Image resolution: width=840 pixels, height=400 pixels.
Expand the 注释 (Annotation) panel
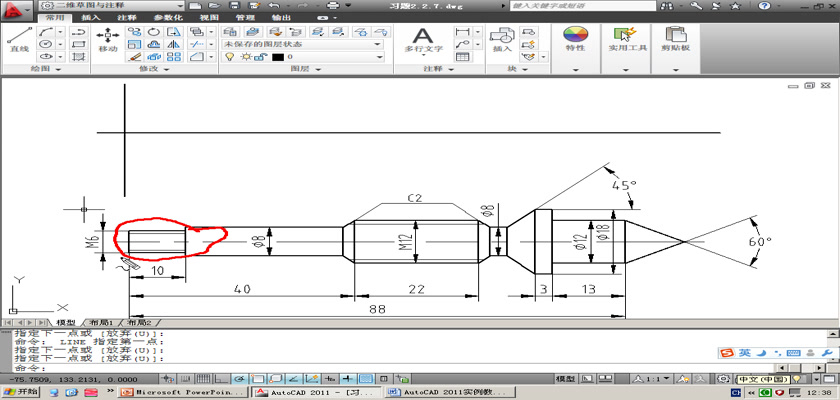[439, 70]
